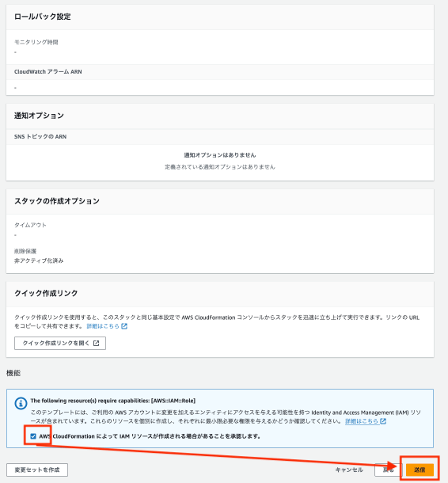Click the キャンセル cancel link

(x=349, y=470)
